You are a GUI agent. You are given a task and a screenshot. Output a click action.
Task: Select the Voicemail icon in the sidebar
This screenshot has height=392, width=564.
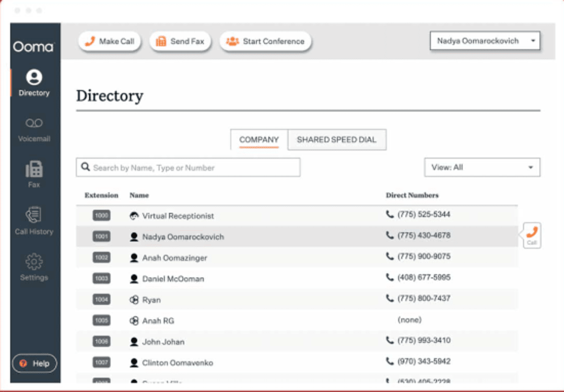pyautogui.click(x=34, y=123)
